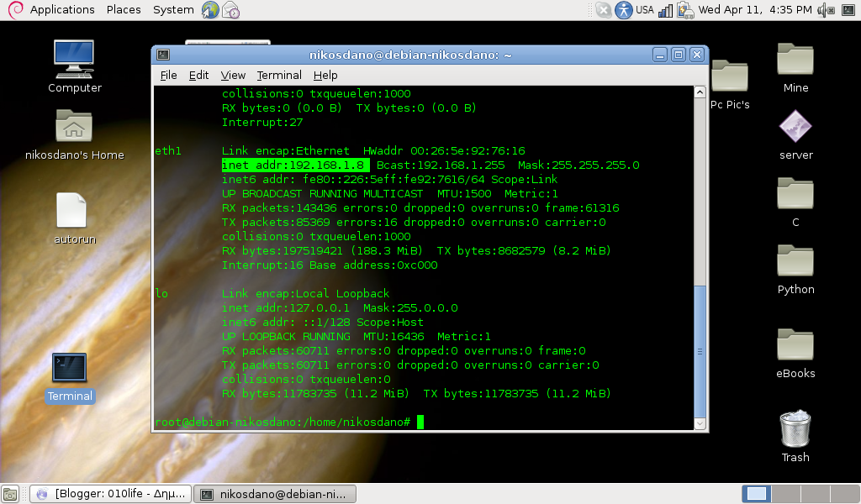Switch to the second workspace in the switcher
The image size is (861, 504).
click(x=786, y=494)
